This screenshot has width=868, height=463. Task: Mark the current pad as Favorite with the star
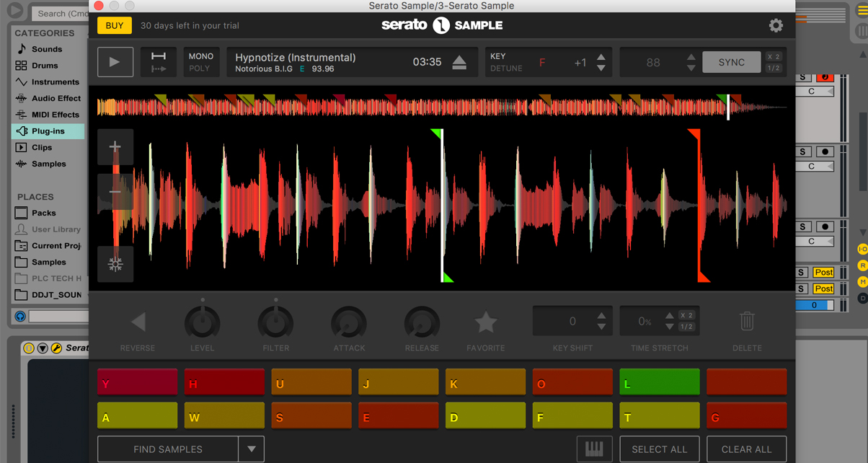click(x=485, y=322)
